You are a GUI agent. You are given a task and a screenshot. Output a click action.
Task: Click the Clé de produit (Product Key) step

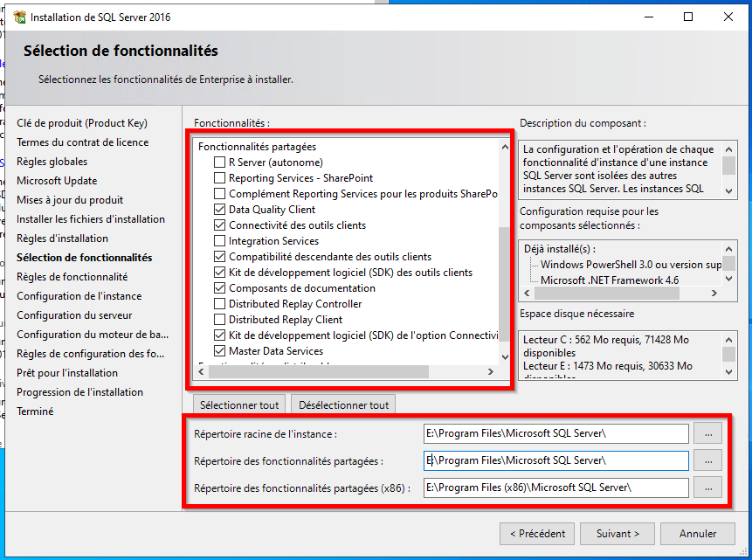(82, 123)
